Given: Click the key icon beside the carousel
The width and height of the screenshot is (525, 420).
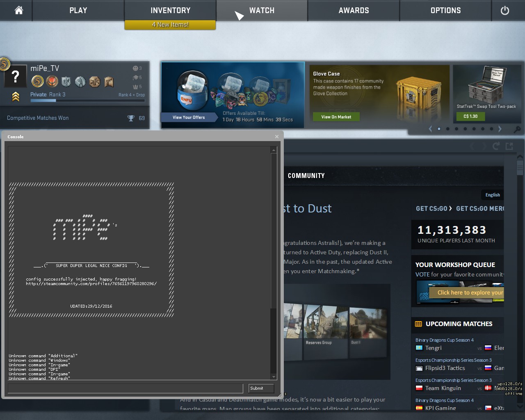Looking at the screenshot, I should pos(517,129).
